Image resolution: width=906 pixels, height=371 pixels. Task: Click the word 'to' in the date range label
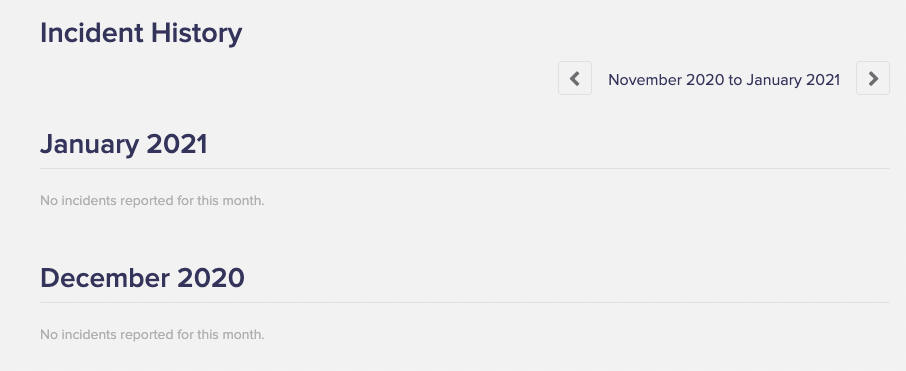click(x=735, y=80)
